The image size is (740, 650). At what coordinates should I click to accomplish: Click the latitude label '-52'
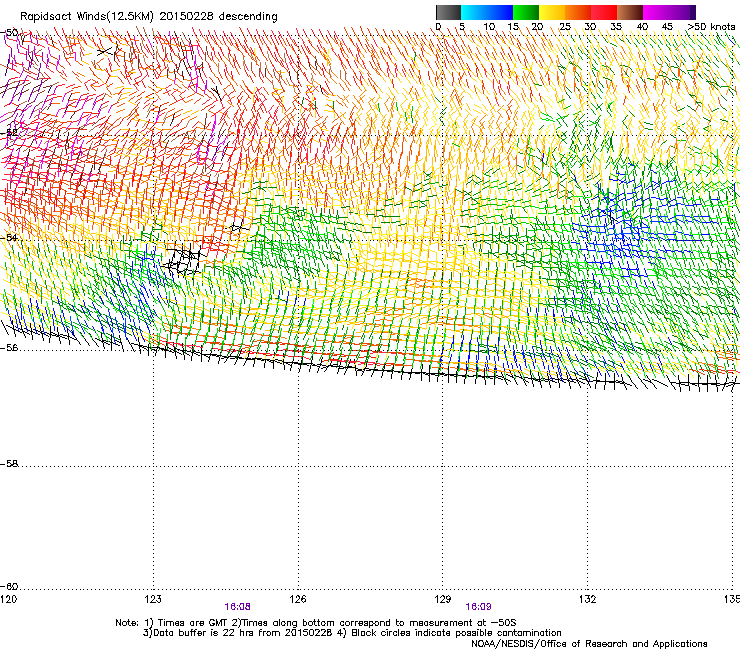pos(9,133)
